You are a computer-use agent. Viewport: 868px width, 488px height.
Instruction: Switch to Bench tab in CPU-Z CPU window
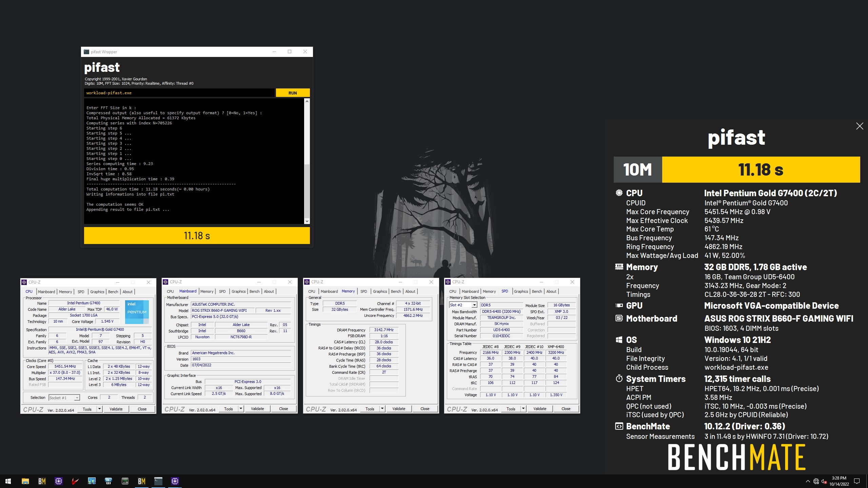point(113,292)
